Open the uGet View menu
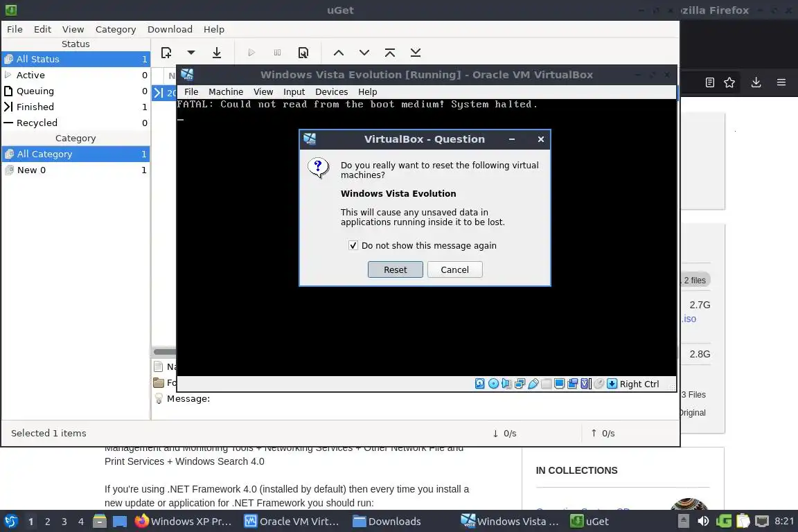 click(73, 29)
